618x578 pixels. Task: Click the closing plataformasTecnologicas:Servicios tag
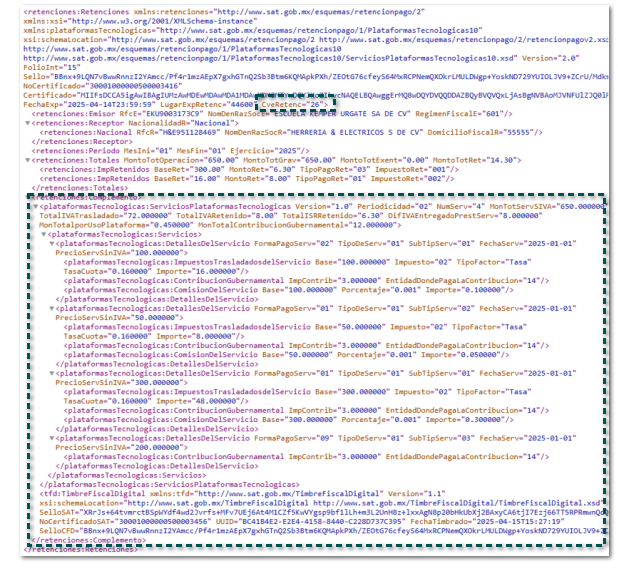(127, 475)
